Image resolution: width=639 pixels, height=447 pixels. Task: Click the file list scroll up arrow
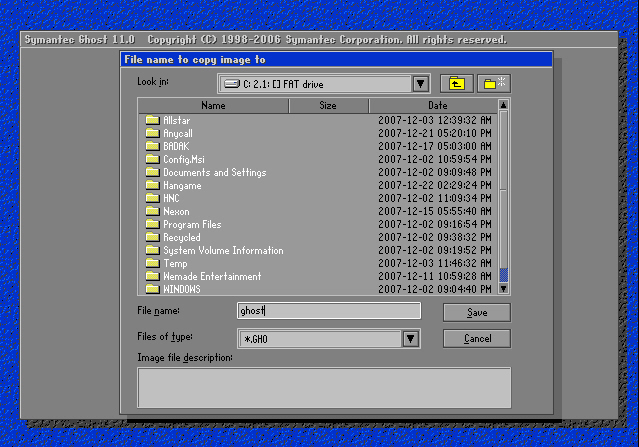pos(503,105)
